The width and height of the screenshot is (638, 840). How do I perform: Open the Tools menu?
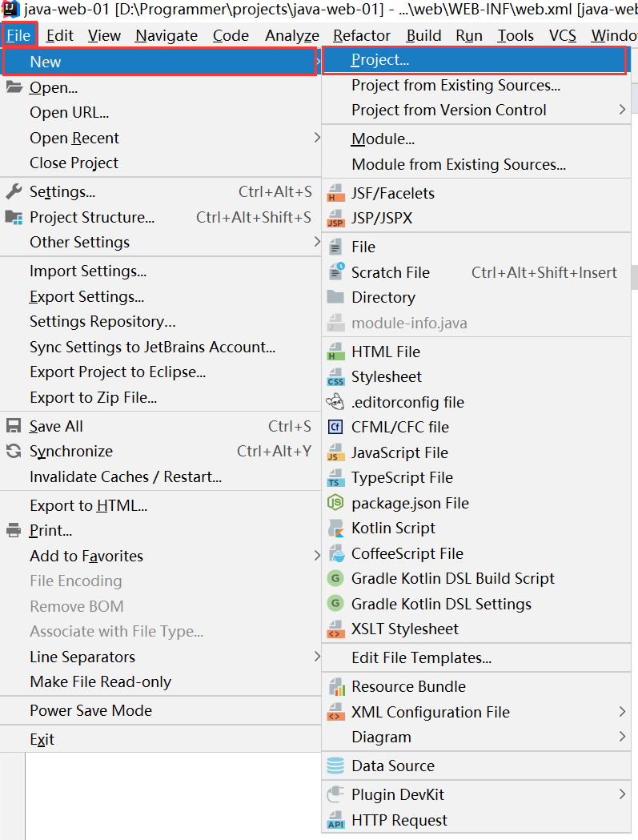click(x=516, y=35)
